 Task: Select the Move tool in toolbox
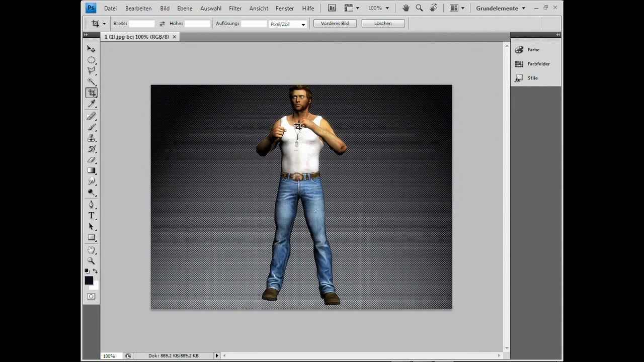click(91, 49)
